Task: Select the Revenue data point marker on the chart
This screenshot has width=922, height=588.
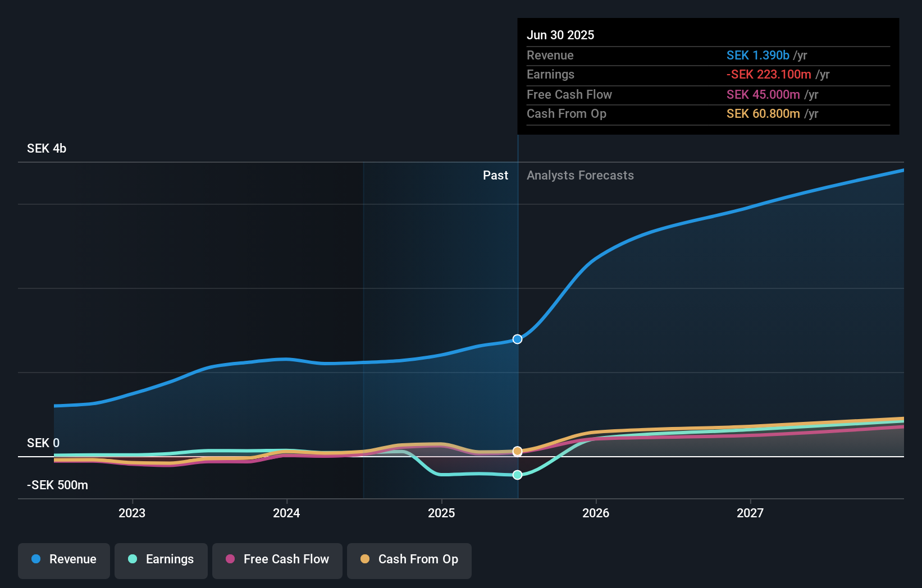Action: click(517, 339)
